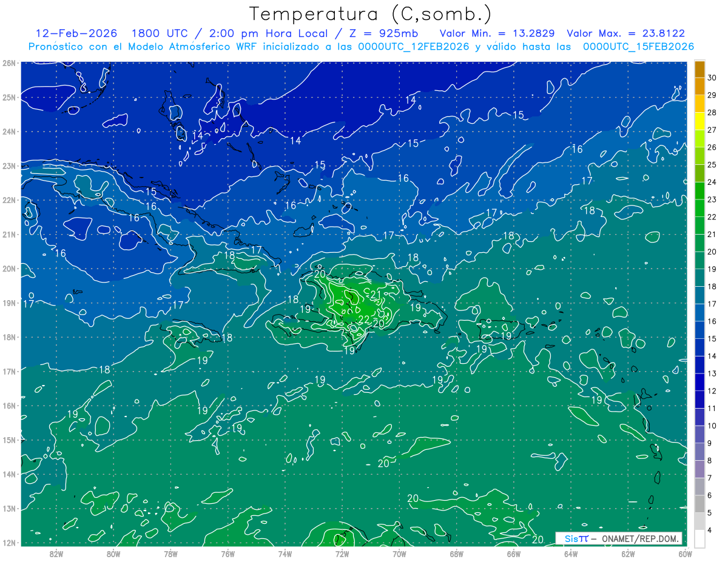The height and width of the screenshot is (562, 728).
Task: Click the color bar label "10"
Action: [x=712, y=426]
